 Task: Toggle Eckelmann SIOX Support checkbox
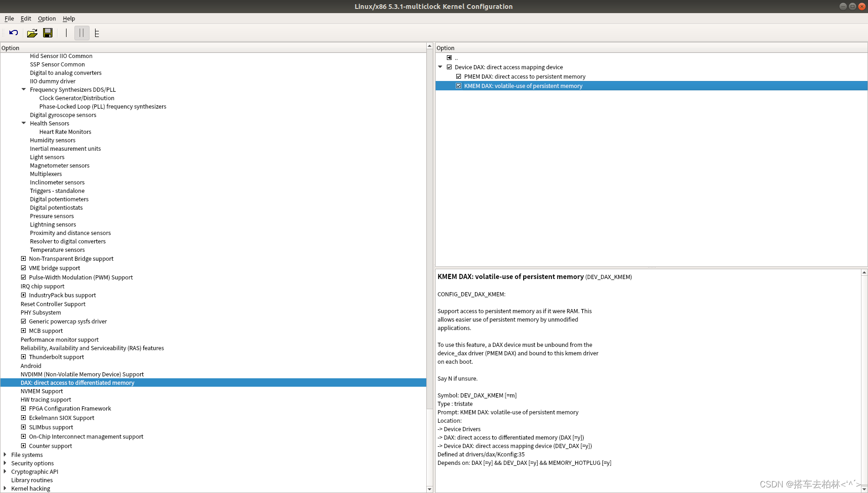tap(23, 418)
